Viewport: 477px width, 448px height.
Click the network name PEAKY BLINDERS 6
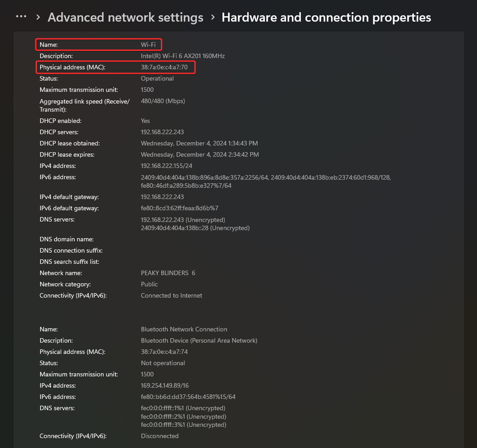pos(168,273)
